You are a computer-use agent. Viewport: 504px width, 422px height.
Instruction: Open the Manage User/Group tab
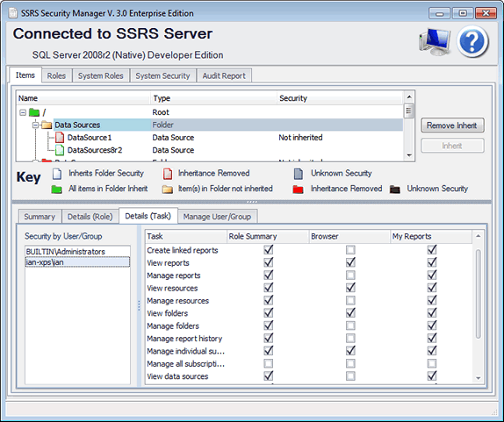217,217
